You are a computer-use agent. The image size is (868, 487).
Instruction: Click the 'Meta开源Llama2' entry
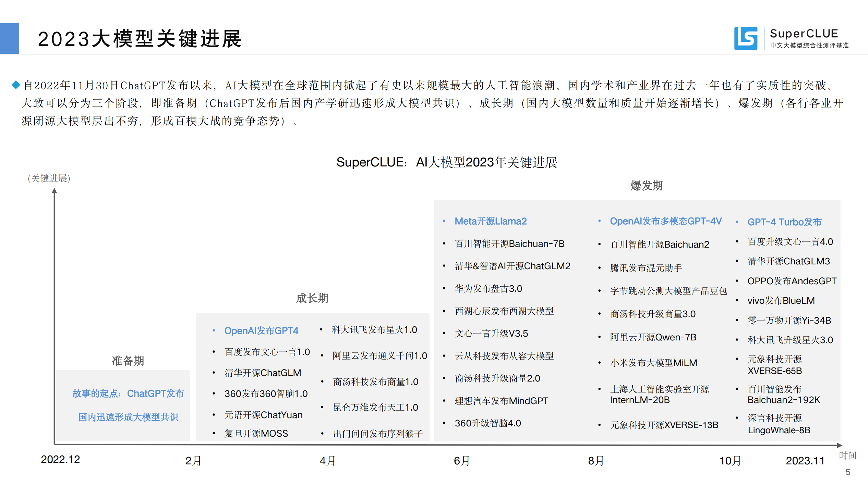pos(491,221)
